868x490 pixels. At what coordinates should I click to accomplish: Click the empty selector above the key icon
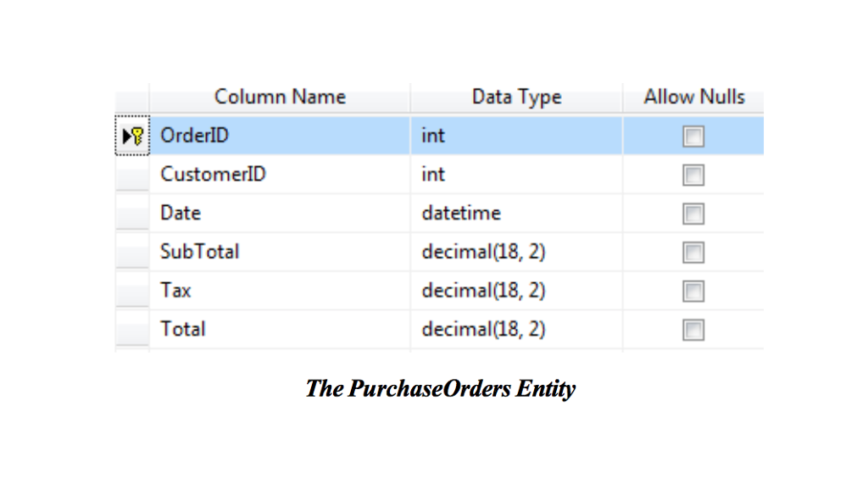(134, 97)
